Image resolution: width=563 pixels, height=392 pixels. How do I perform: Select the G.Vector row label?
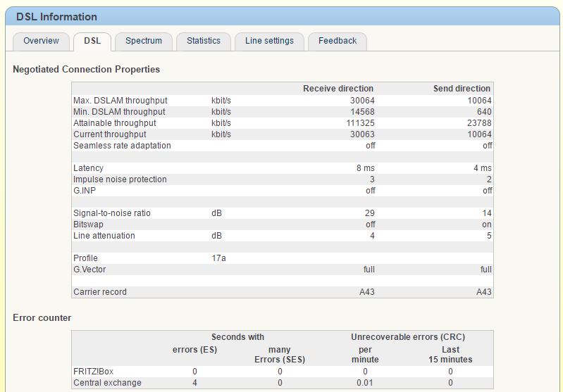tap(90, 270)
